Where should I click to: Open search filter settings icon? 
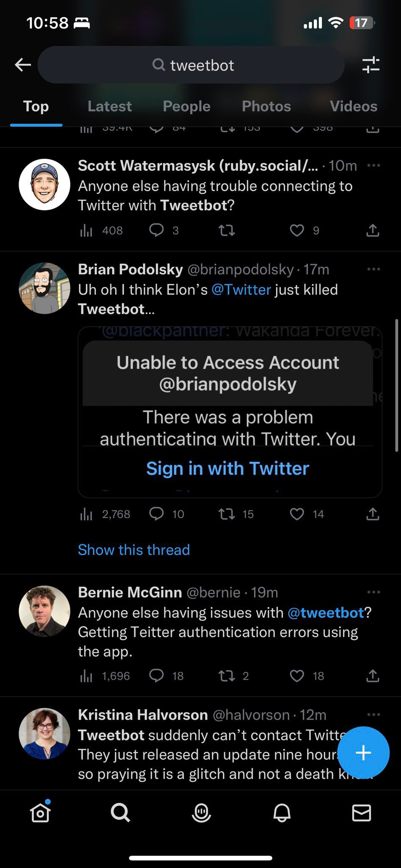pos(371,65)
